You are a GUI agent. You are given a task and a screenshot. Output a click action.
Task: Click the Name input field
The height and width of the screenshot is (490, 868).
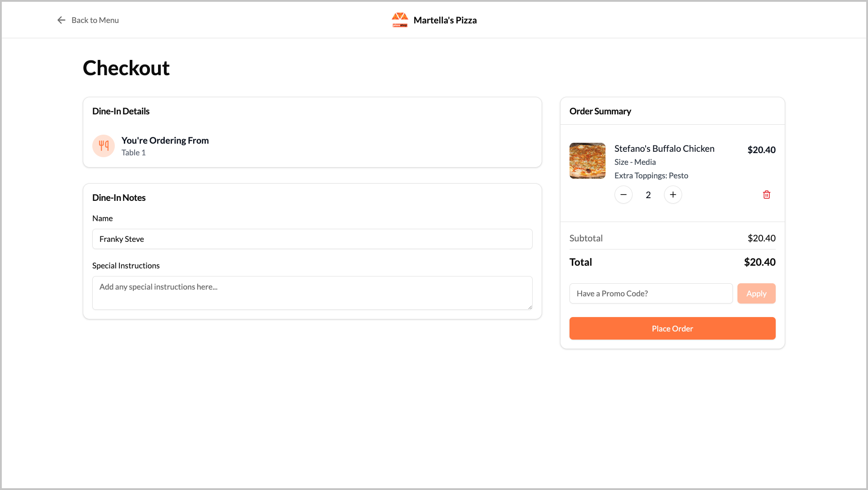click(312, 239)
